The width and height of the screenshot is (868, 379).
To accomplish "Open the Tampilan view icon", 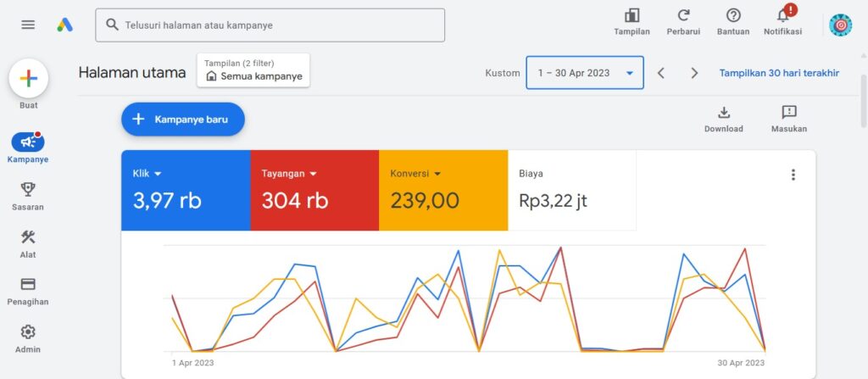I will coord(632,16).
